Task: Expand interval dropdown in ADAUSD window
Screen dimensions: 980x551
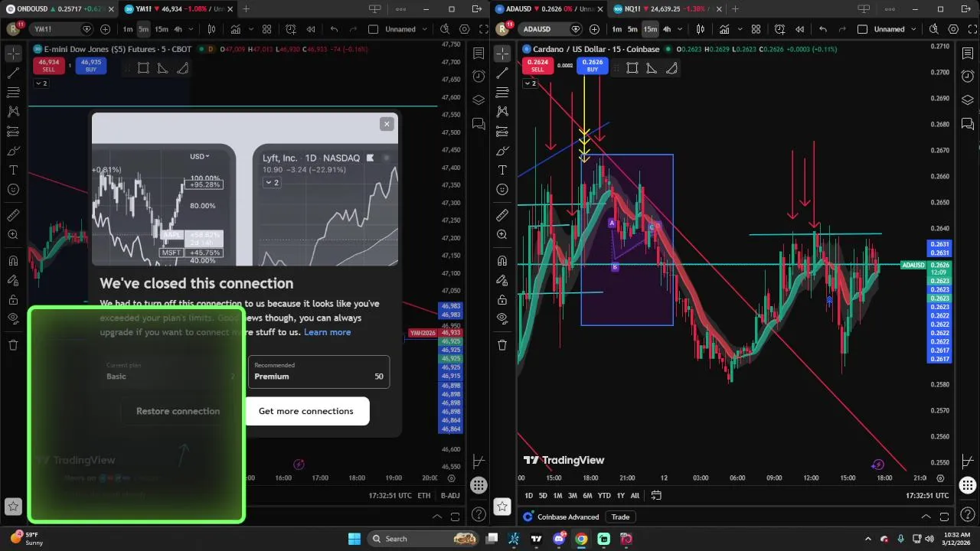Action: point(679,29)
